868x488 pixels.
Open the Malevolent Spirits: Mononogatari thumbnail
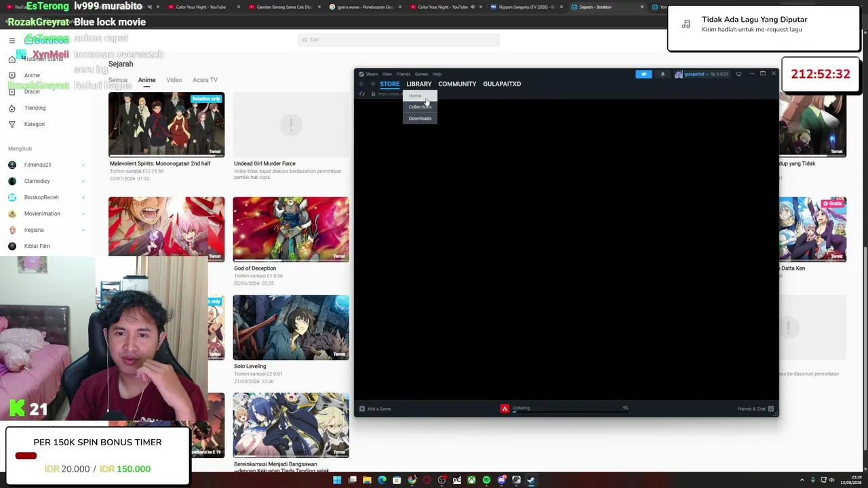(167, 125)
